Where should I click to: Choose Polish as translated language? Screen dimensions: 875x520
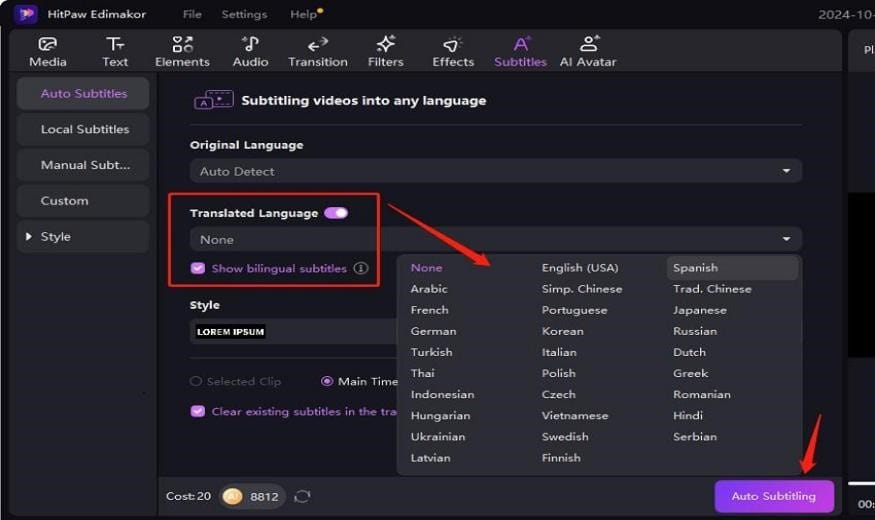(x=558, y=373)
